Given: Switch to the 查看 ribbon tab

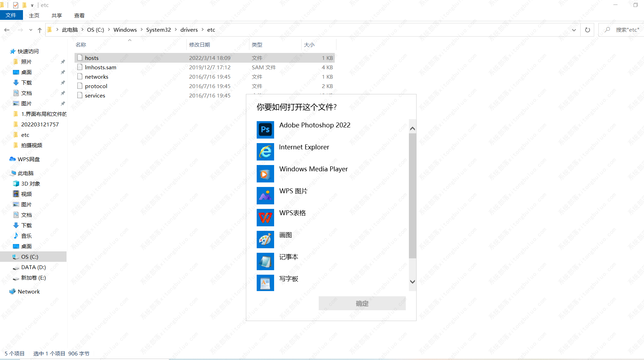Looking at the screenshot, I should (x=79, y=15).
